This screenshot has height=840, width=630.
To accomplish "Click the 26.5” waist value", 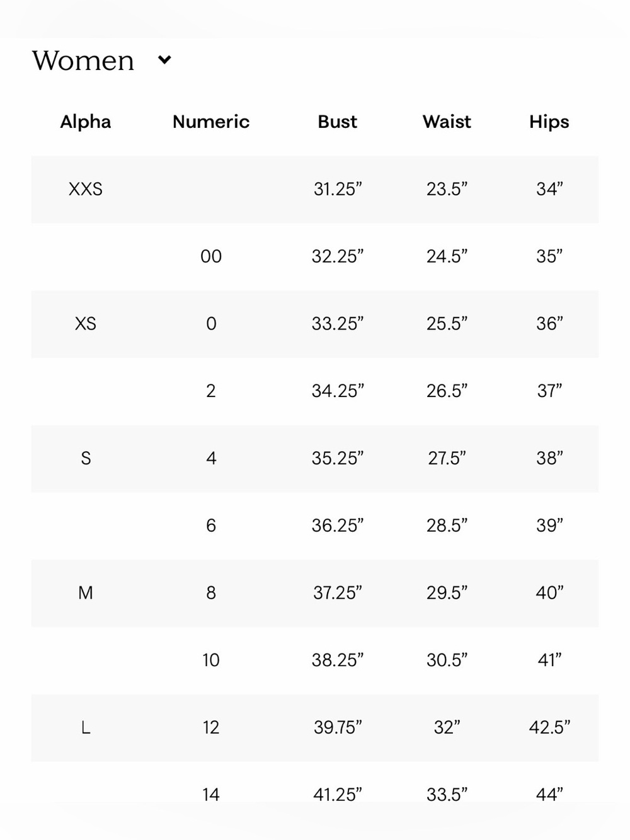I will point(447,391).
